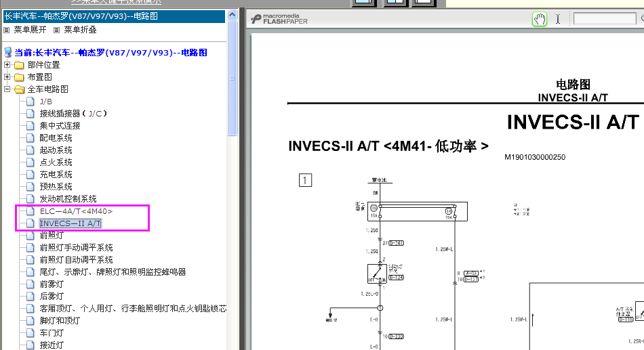This screenshot has height=350, width=644.
Task: Click the document icon beside INVECS—II A/T
Action: click(x=30, y=223)
